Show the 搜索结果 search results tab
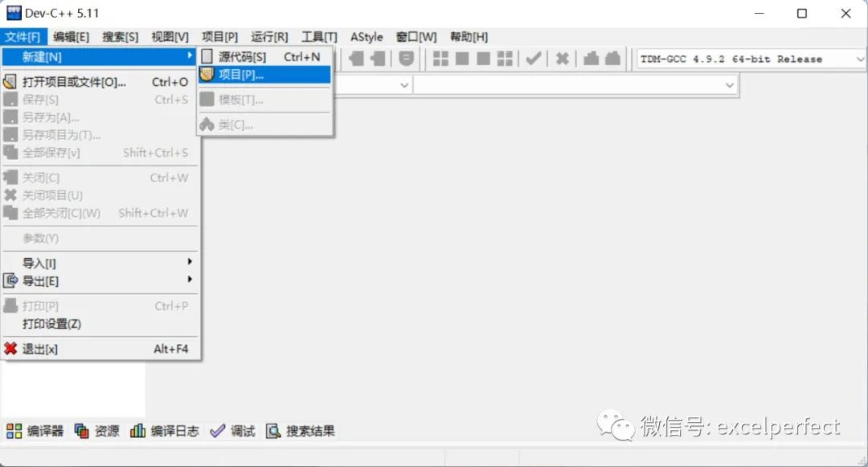The height and width of the screenshot is (467, 868). tap(301, 431)
